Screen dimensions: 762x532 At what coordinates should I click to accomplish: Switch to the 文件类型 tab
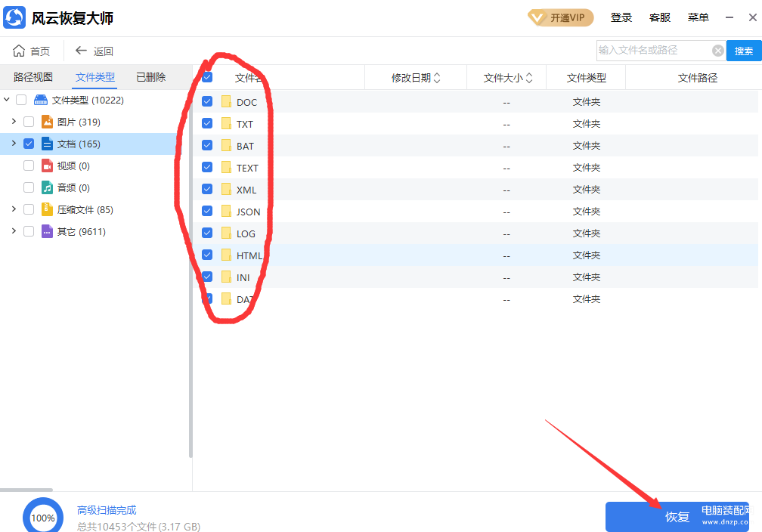[95, 77]
